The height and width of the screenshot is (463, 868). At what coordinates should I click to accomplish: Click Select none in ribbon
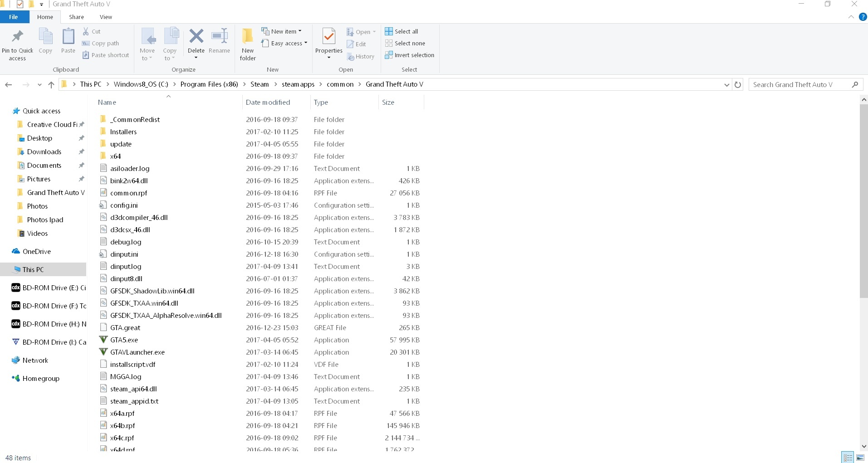tap(405, 43)
